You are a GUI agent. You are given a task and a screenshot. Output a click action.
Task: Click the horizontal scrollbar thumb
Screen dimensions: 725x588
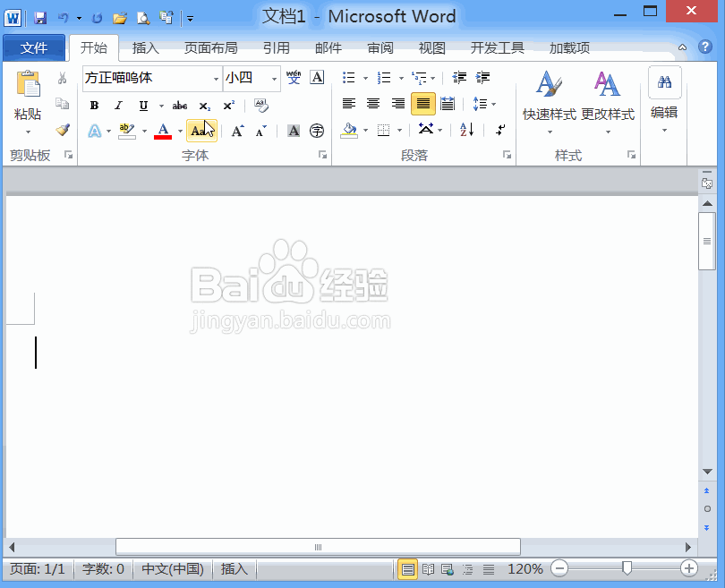pos(318,547)
